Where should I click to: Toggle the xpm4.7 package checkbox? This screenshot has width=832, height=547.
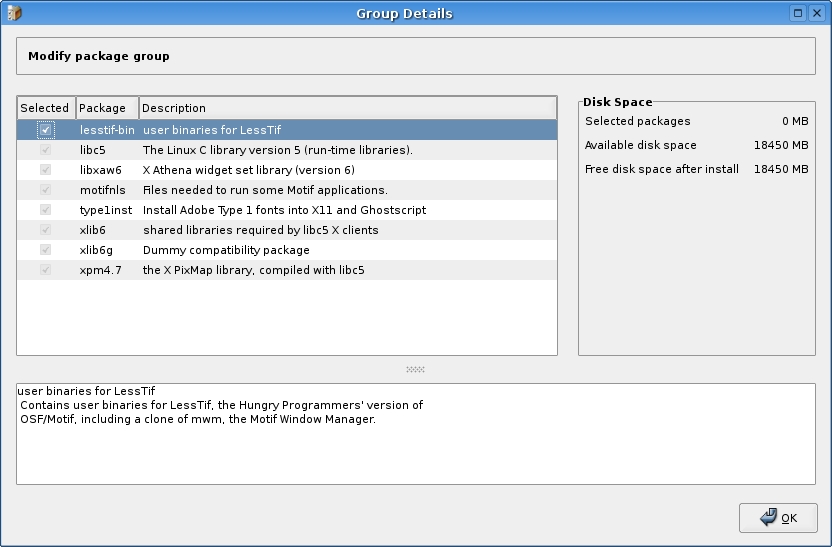click(46, 270)
